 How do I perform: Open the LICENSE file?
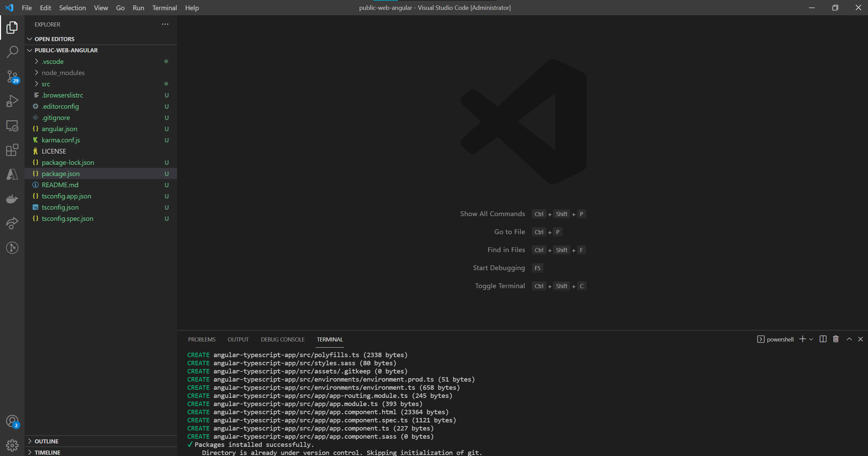point(101,151)
